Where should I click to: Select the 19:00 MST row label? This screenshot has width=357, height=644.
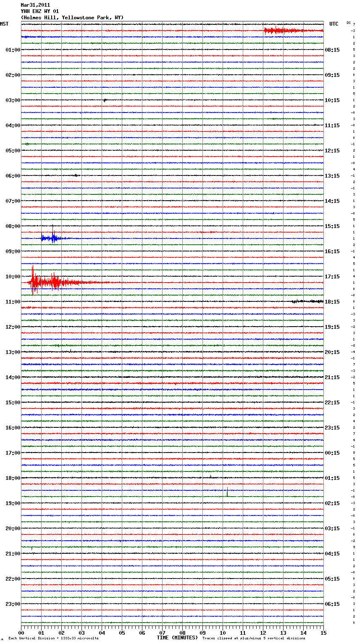(13, 503)
